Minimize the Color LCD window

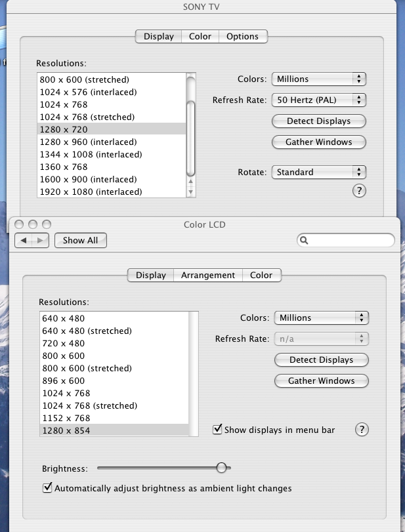33,224
